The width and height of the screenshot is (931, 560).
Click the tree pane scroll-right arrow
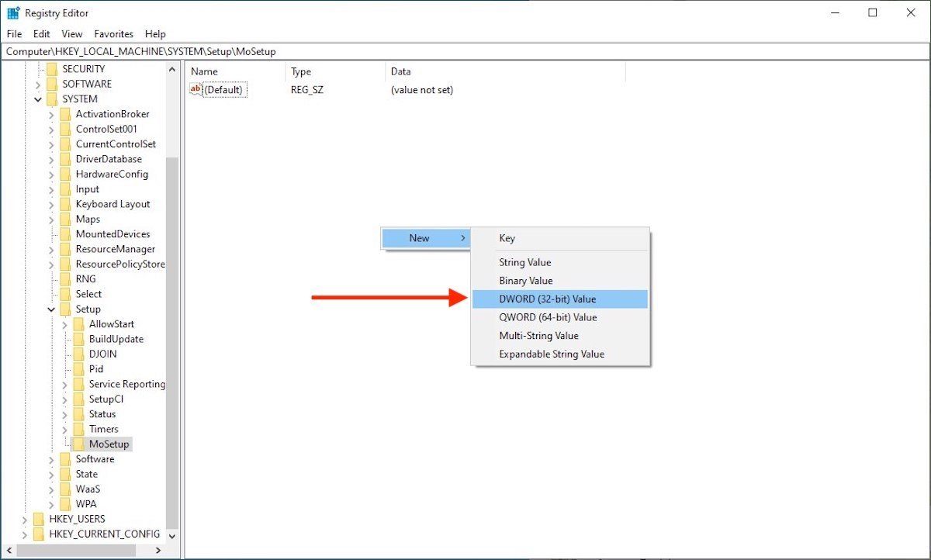coord(157,550)
